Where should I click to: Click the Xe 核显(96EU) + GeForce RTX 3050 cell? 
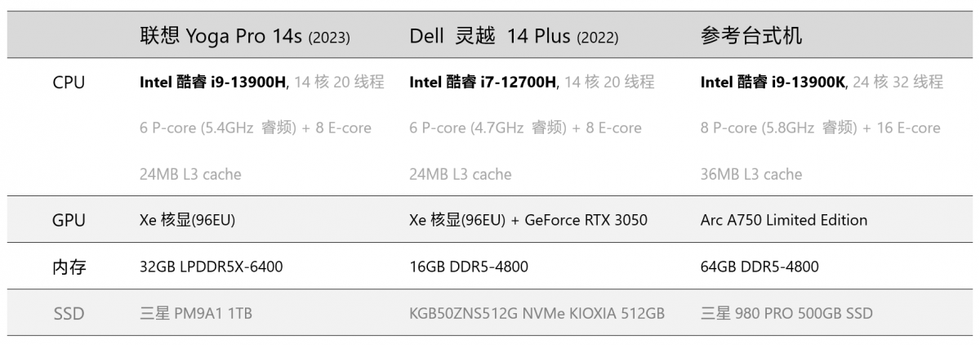(528, 220)
